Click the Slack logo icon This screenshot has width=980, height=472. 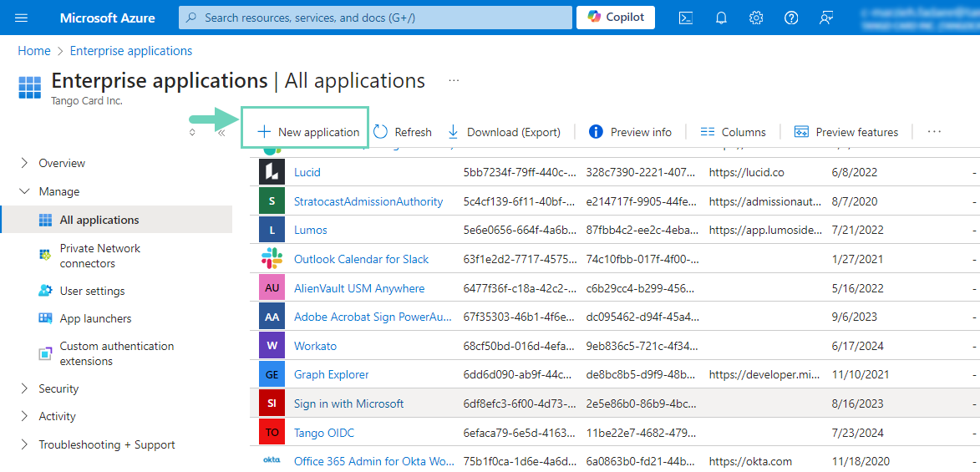pyautogui.click(x=272, y=259)
